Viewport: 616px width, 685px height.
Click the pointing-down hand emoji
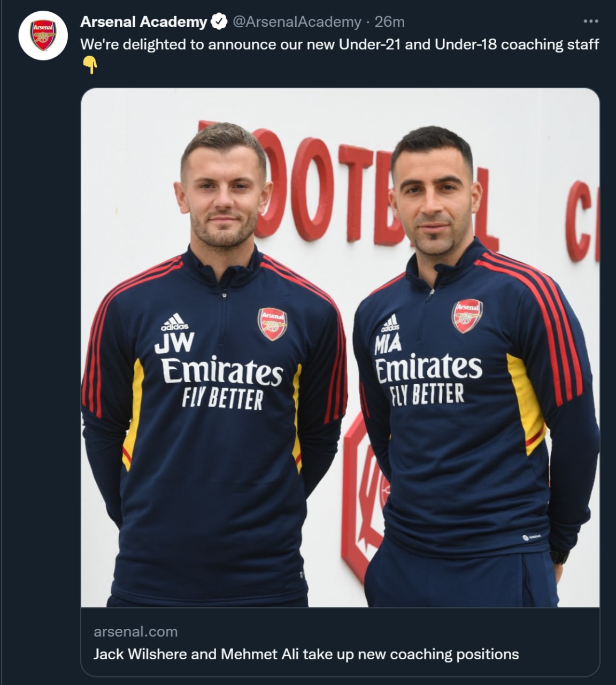click(x=90, y=66)
